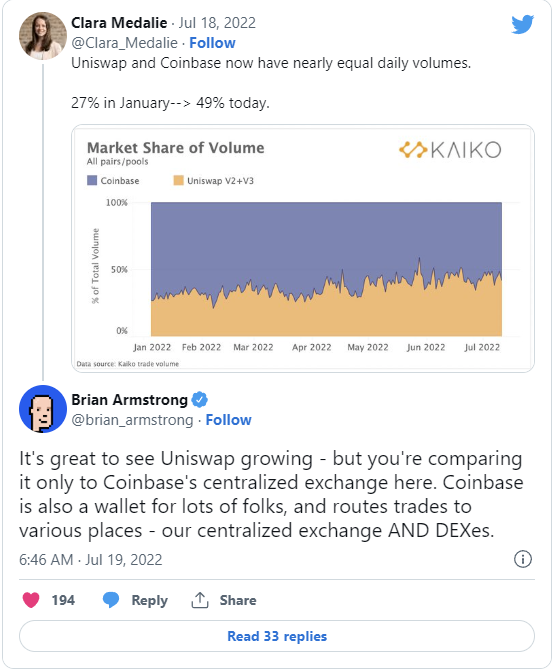Viewport: 555px width, 670px height.
Task: Open the @Clara_Medalie handle
Action: point(124,43)
